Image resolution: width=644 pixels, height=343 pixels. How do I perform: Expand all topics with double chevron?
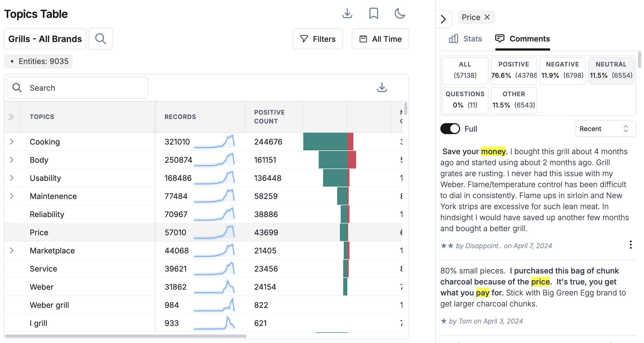pos(11,117)
